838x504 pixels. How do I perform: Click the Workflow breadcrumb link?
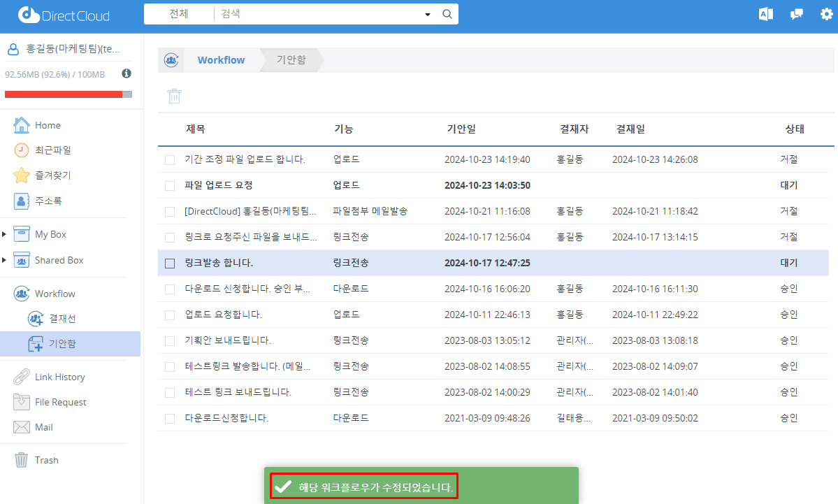click(x=221, y=60)
